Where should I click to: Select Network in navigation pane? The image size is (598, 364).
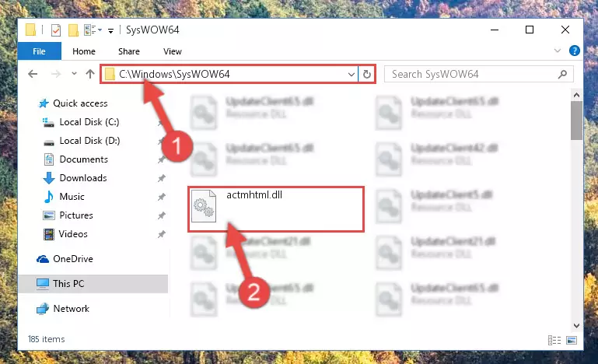click(71, 309)
